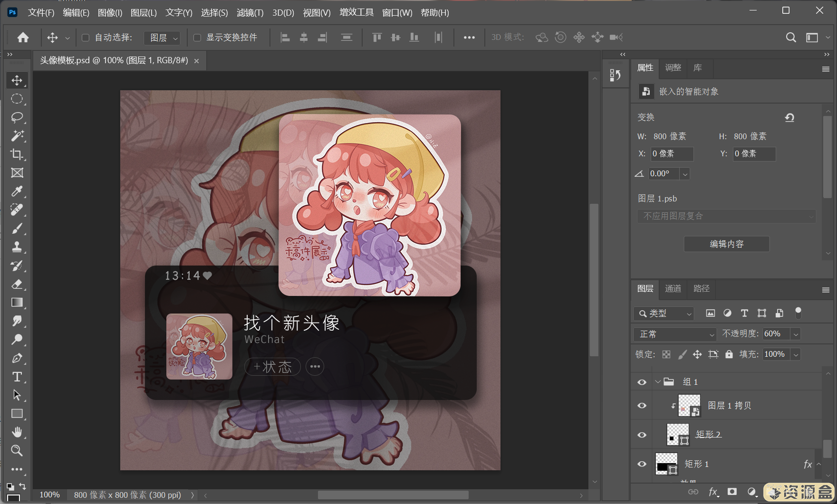Open layer filter 类型 dropdown
The image size is (837, 504).
(664, 314)
